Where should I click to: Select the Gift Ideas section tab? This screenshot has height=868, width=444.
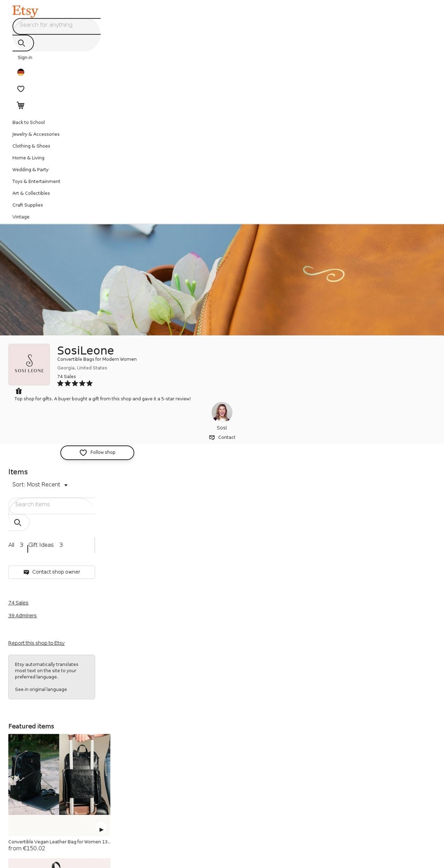[46, 545]
